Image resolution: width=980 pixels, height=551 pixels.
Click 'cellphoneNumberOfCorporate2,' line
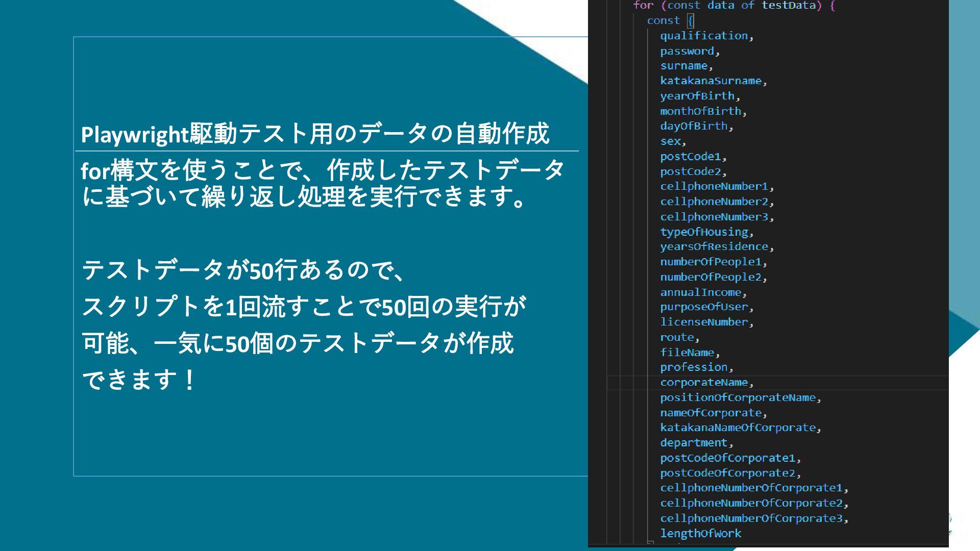click(754, 503)
